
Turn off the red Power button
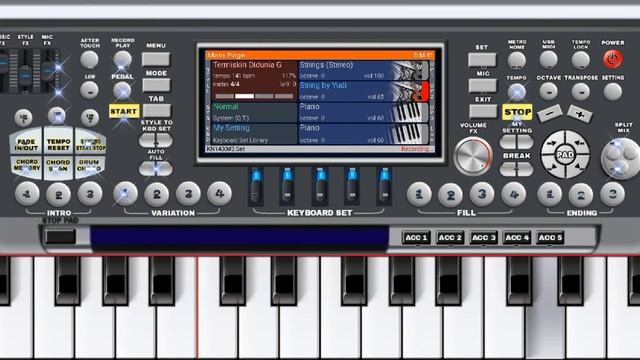click(613, 59)
